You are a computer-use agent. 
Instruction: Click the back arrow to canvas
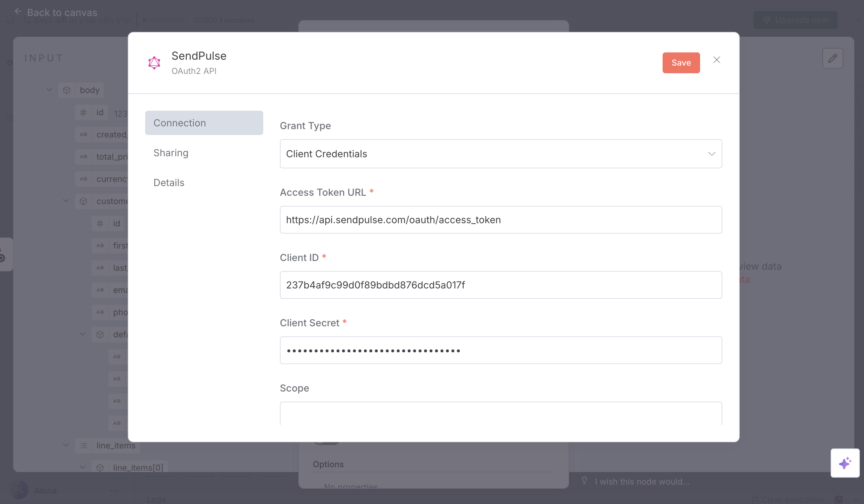tap(18, 11)
